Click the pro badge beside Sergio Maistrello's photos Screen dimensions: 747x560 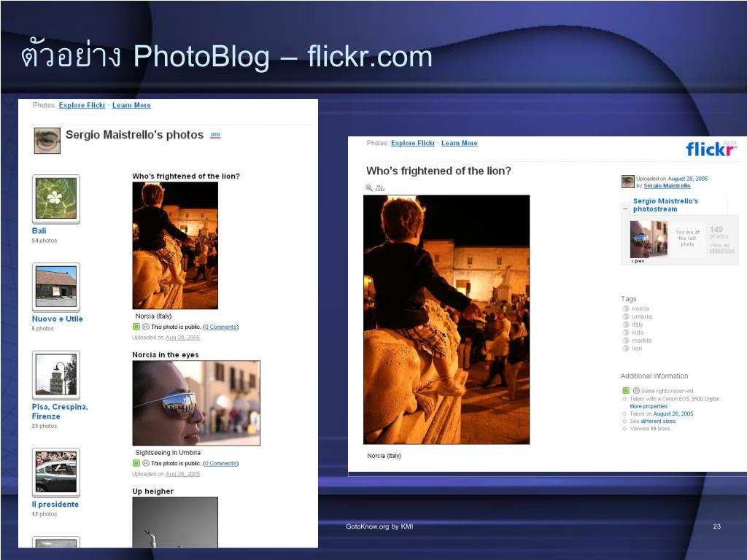click(215, 135)
